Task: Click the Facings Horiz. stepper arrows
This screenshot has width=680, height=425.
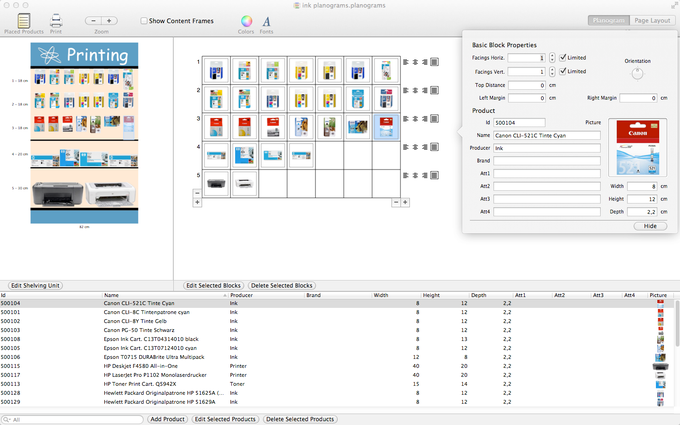Action: 552,58
